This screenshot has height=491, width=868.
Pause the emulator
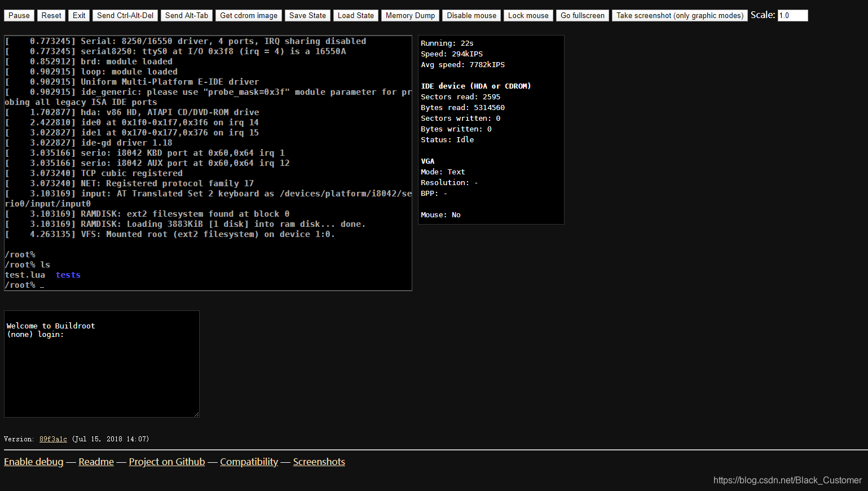pyautogui.click(x=19, y=15)
